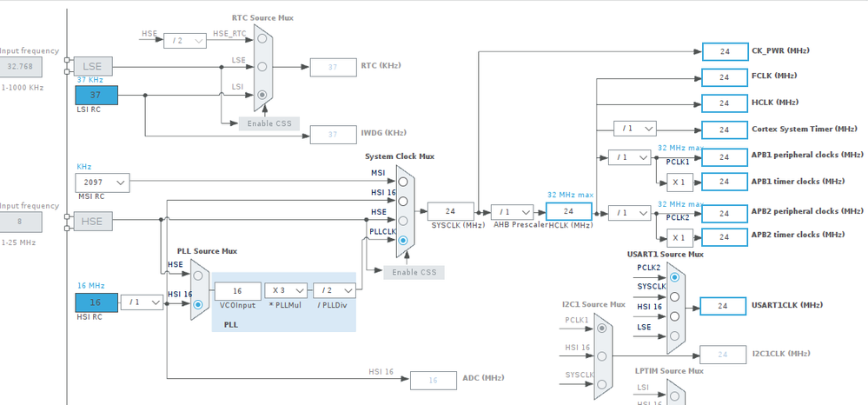The height and width of the screenshot is (405, 868).
Task: Select PLLCLK in System Clock Mux
Action: tap(403, 241)
